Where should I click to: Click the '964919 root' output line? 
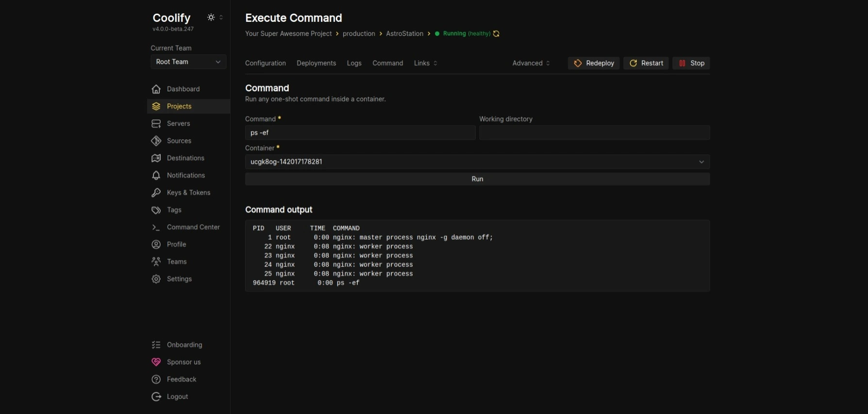click(x=306, y=283)
